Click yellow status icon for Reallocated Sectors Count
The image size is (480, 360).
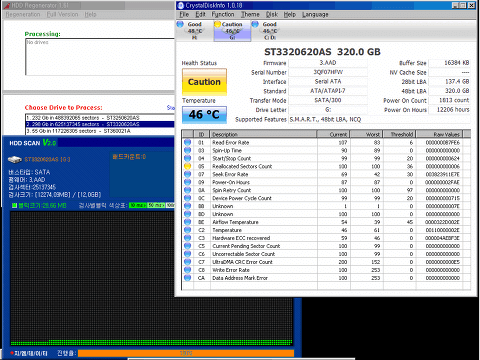click(188, 166)
